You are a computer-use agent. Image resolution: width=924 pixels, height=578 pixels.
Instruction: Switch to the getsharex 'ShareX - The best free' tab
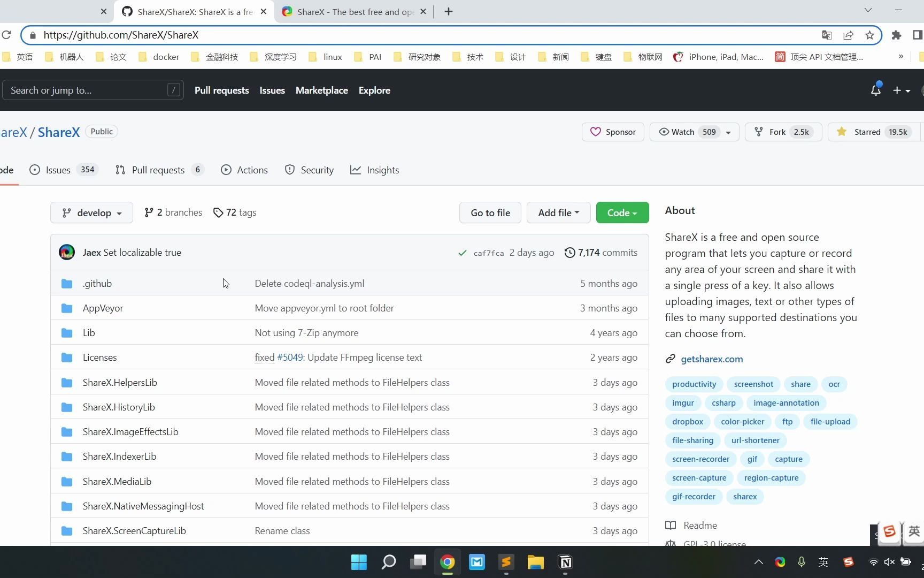[x=355, y=11]
